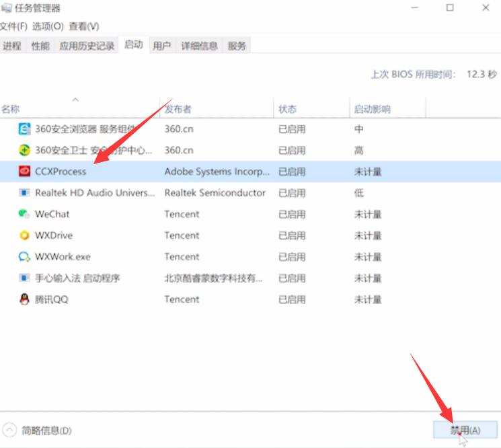Click the 360安全卫士 green icon
Image resolution: width=501 pixels, height=448 pixels.
tap(24, 150)
